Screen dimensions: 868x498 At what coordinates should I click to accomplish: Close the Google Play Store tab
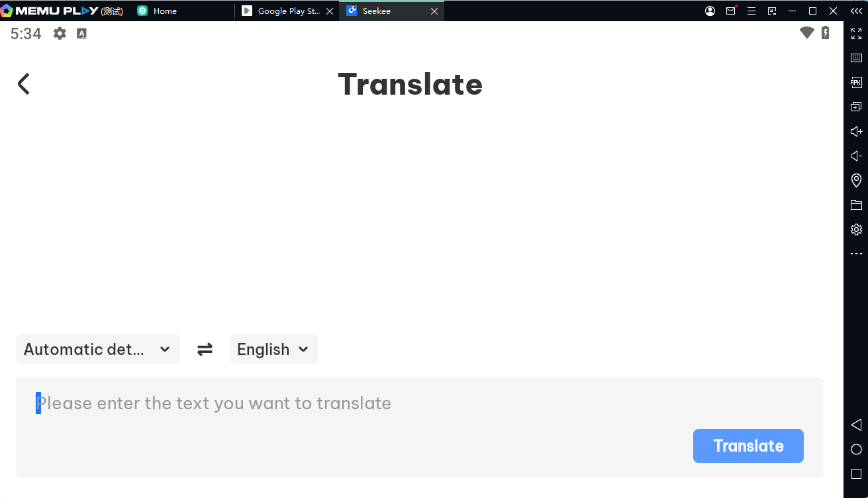point(330,11)
